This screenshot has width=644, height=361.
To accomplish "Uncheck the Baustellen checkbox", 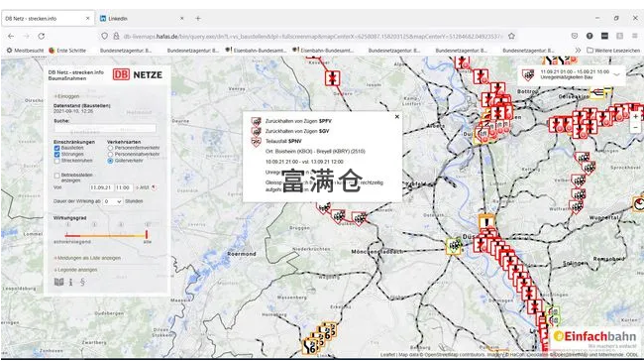I will (56, 148).
